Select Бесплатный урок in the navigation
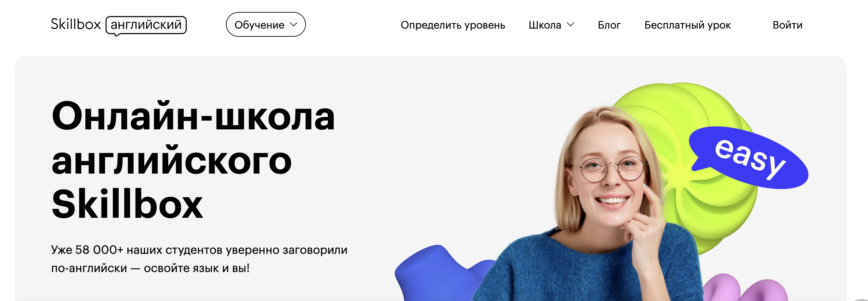 point(687,25)
